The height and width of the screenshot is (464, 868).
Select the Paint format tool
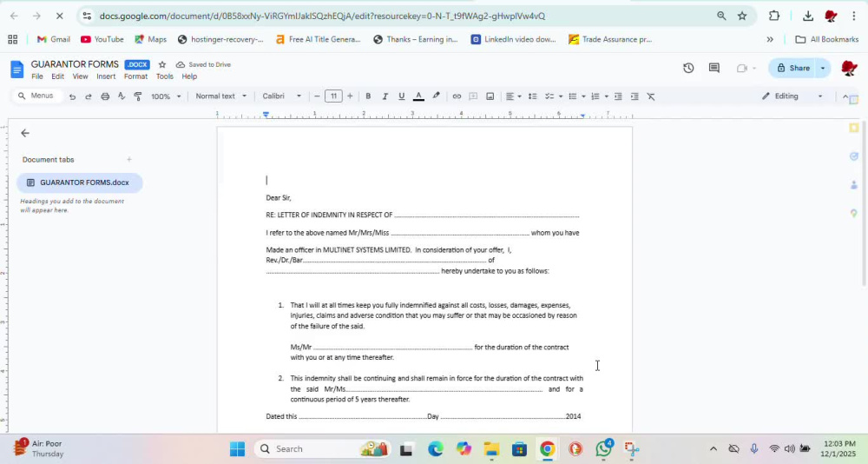(x=138, y=96)
